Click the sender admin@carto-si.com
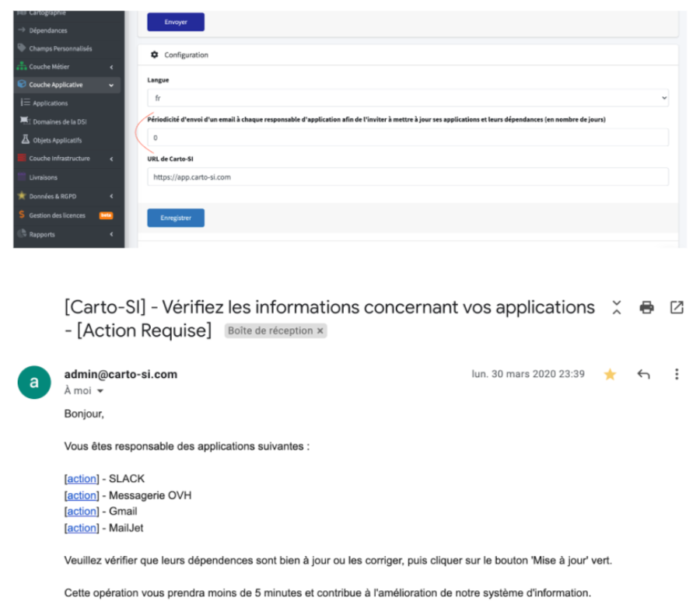Viewport: 700px width, 601px height. point(121,374)
